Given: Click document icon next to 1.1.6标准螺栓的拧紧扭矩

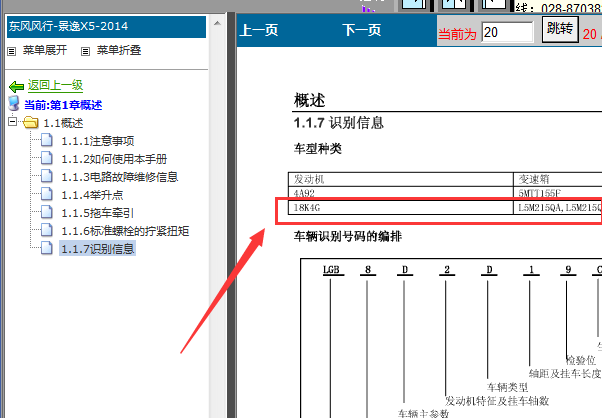Looking at the screenshot, I should 46,230.
